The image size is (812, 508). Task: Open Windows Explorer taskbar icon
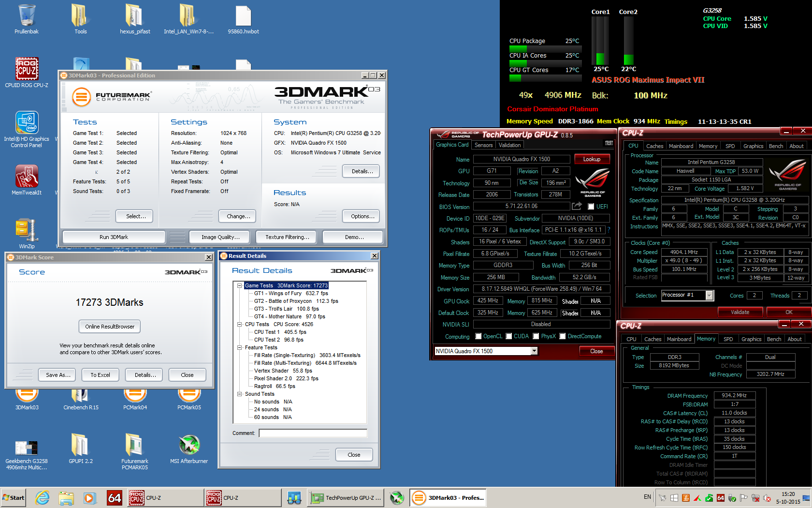(66, 498)
